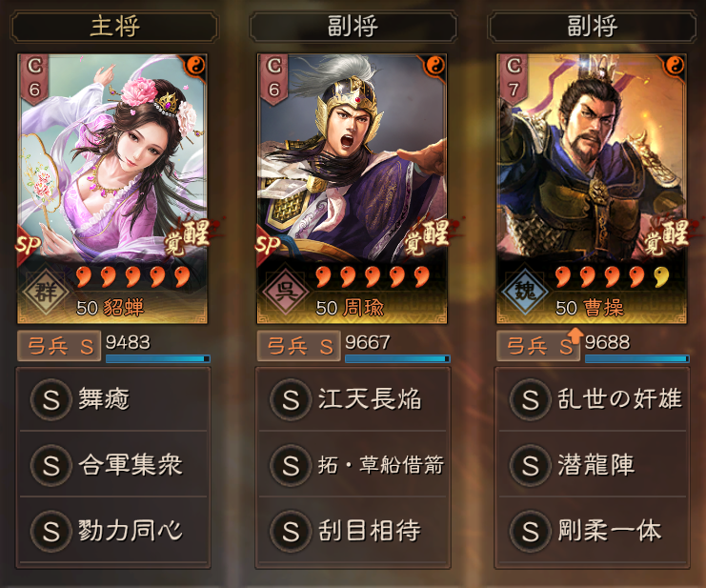Click the 呉 faction icon on 周瑜's card

tap(285, 292)
